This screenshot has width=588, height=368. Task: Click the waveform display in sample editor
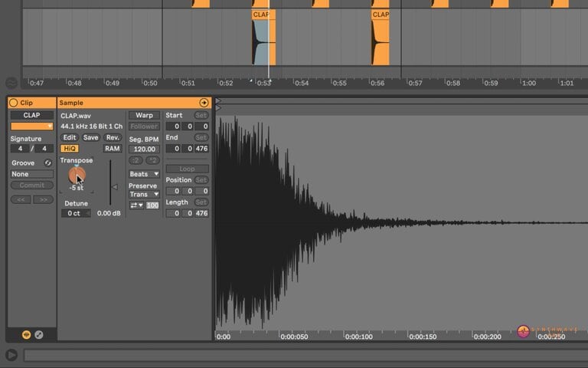pyautogui.click(x=401, y=223)
